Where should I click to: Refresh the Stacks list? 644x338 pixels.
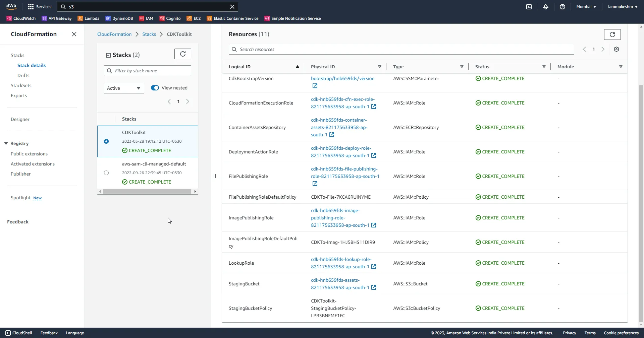click(x=182, y=54)
